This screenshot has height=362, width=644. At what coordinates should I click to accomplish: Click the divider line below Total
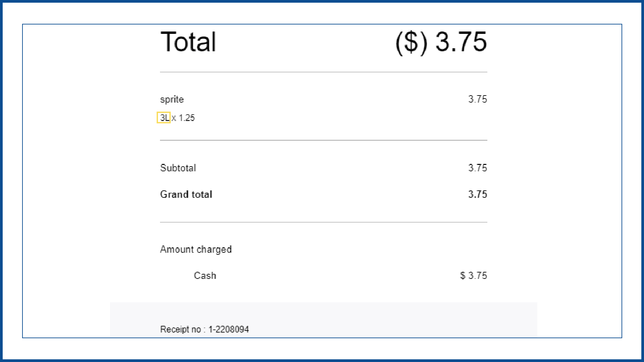point(323,72)
